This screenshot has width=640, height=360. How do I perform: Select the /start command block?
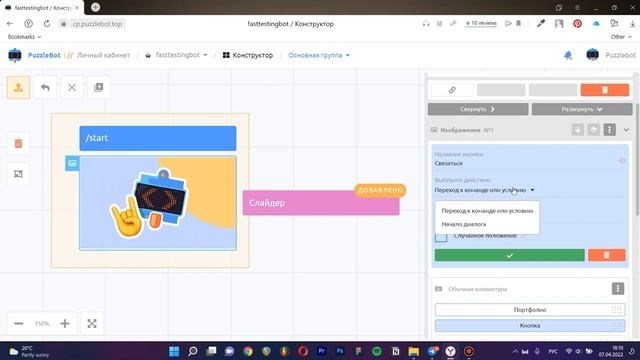(158, 138)
